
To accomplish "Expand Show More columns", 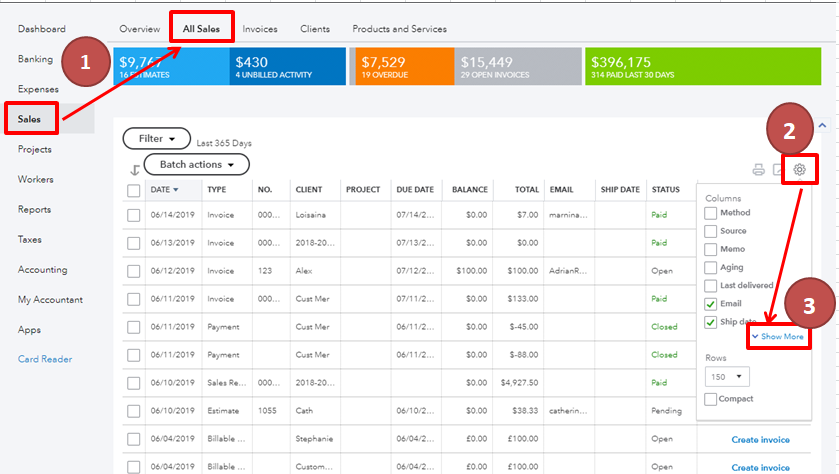I will pyautogui.click(x=778, y=337).
